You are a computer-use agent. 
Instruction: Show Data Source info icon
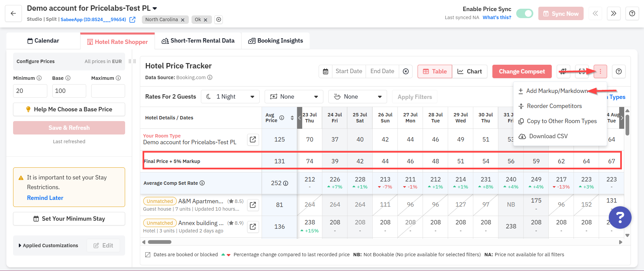[x=210, y=77]
